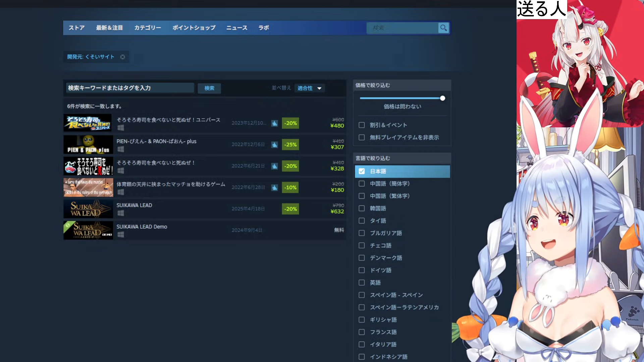
Task: Open ポイントショップ tab
Action: pos(194,28)
